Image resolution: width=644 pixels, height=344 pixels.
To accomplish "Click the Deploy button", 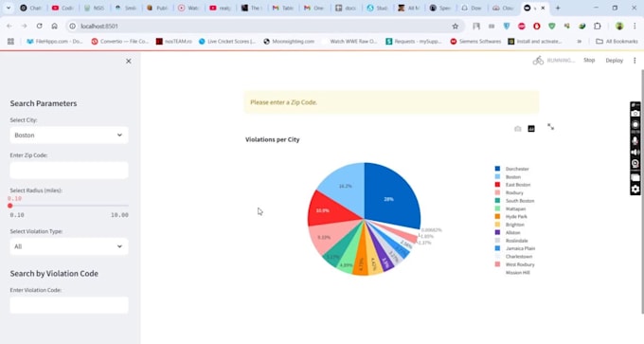I will pos(614,61).
